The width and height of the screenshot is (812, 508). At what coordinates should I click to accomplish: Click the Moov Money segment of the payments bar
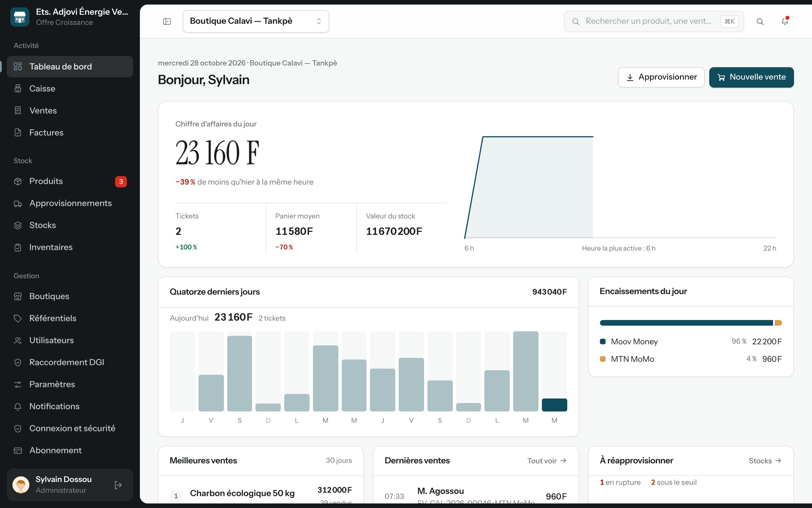[686, 323]
